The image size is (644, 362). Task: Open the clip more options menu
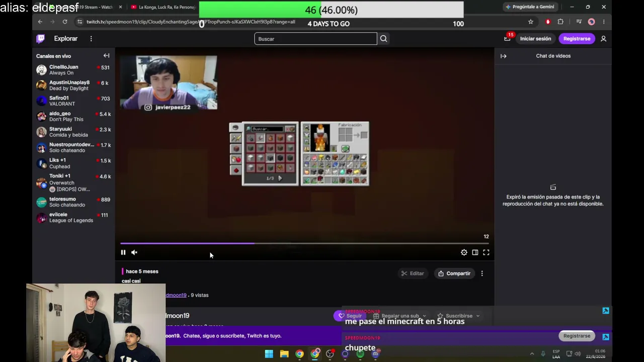click(482, 274)
